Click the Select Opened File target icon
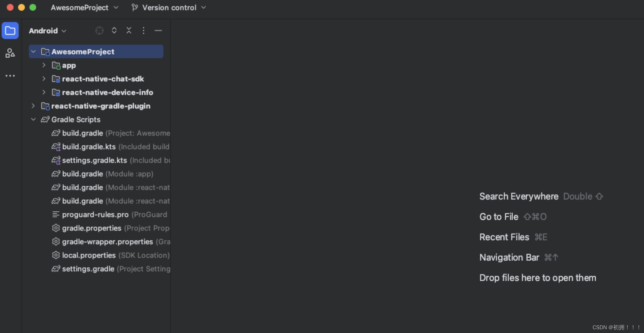Screen dimensions: 644x333 pyautogui.click(x=99, y=31)
